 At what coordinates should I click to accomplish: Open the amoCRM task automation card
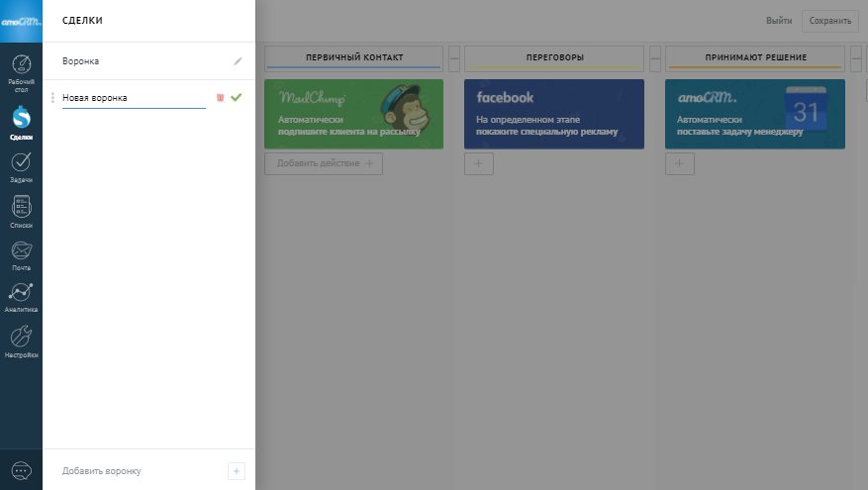tap(755, 114)
